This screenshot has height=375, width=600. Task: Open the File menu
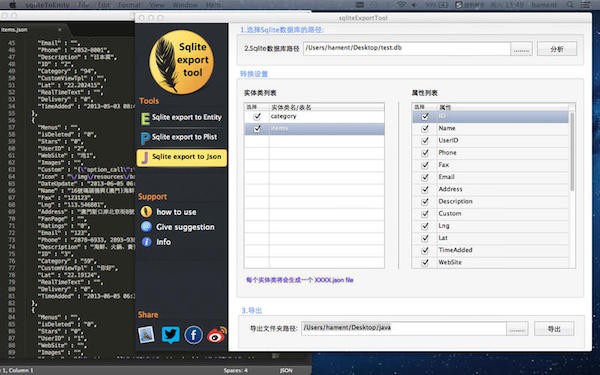tap(83, 5)
